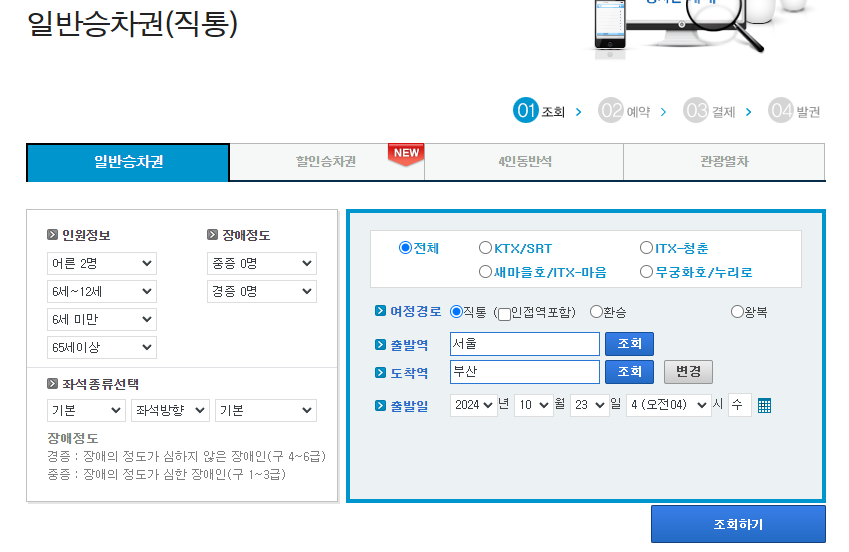Click the 도착역 blue arrow icon
Viewport: 849px width, 552px height.
(380, 373)
